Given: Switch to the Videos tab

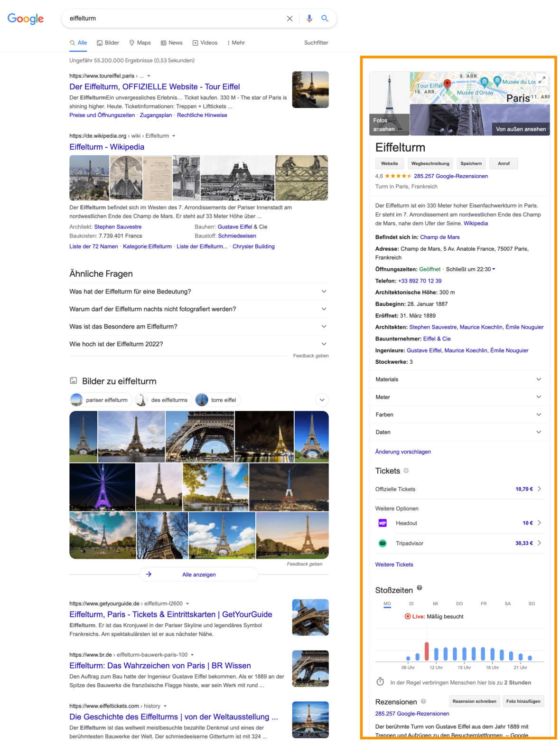Looking at the screenshot, I should (x=205, y=43).
